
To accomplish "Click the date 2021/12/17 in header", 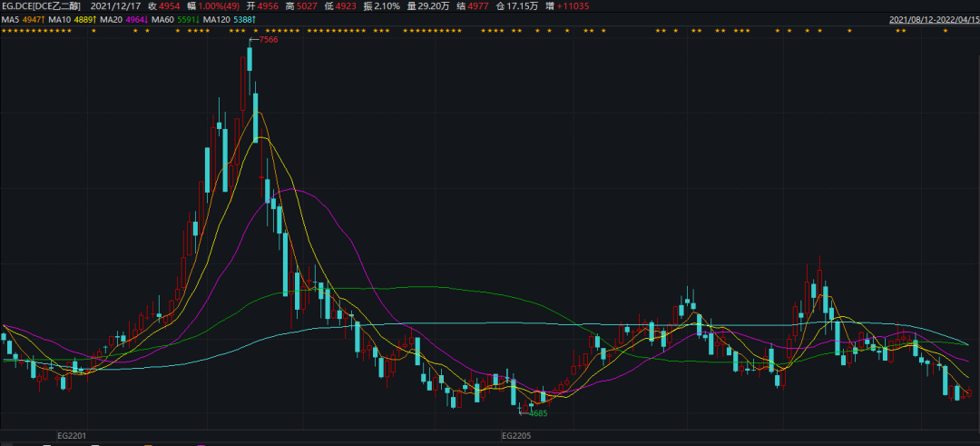I will tap(117, 5).
